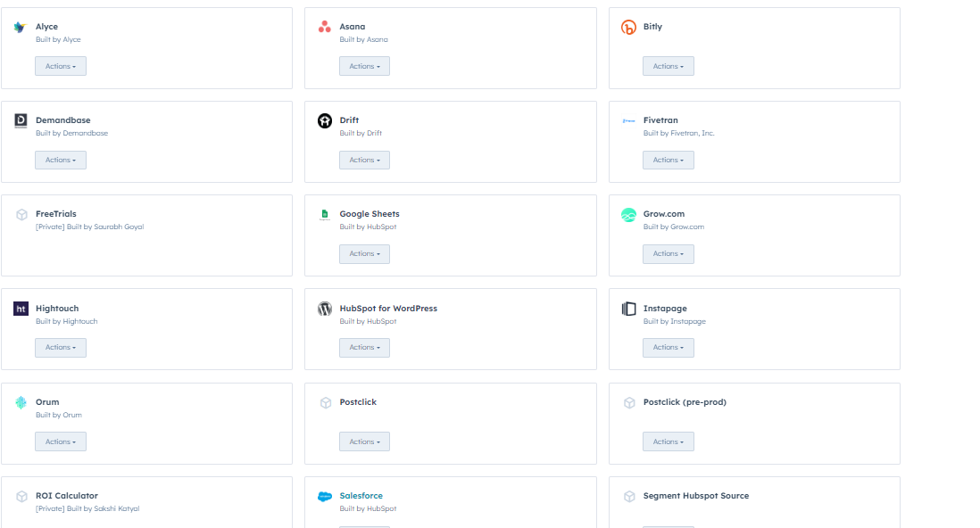Click the Demandbase logo icon

point(21,121)
